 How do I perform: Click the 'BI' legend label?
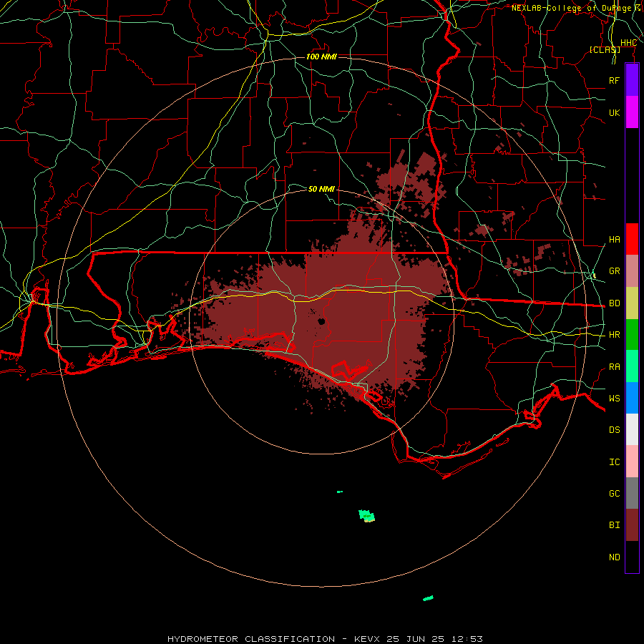pos(614,525)
